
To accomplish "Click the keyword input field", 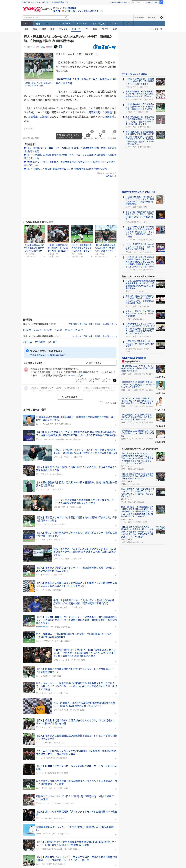I will click(x=43, y=18).
